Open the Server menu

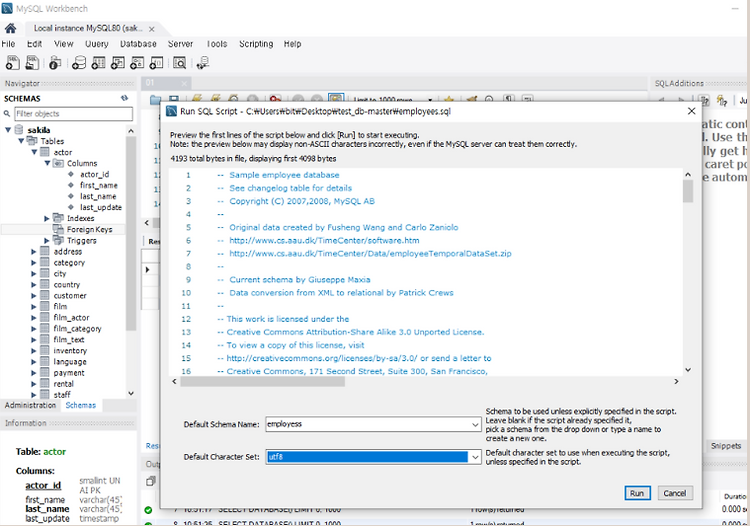[180, 44]
